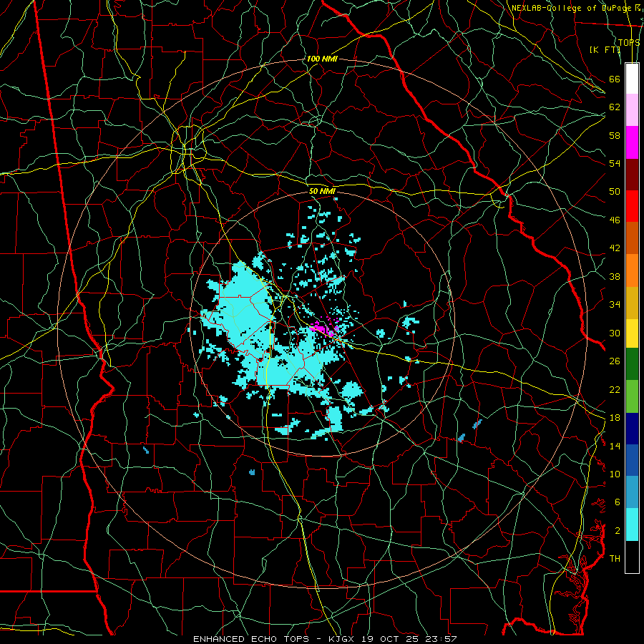Click the yellow legend swatch
The width and height of the screenshot is (644, 644).
pyautogui.click(x=632, y=333)
